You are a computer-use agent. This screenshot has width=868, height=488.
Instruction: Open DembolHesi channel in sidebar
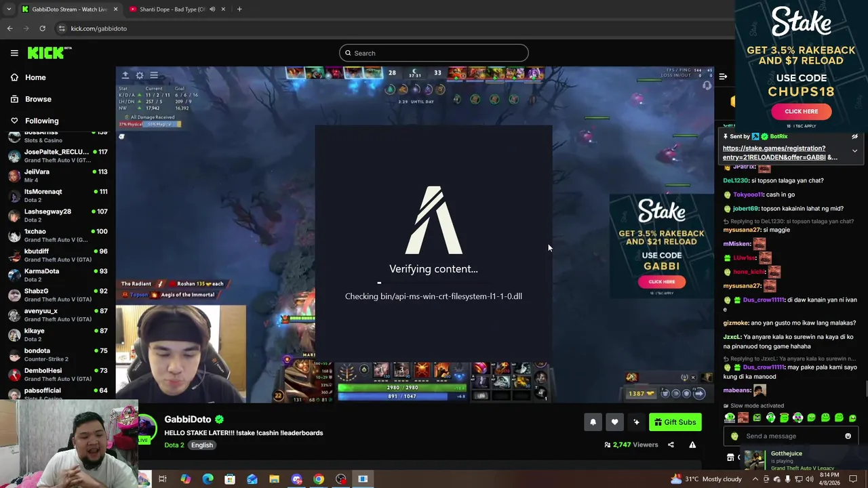click(58, 374)
